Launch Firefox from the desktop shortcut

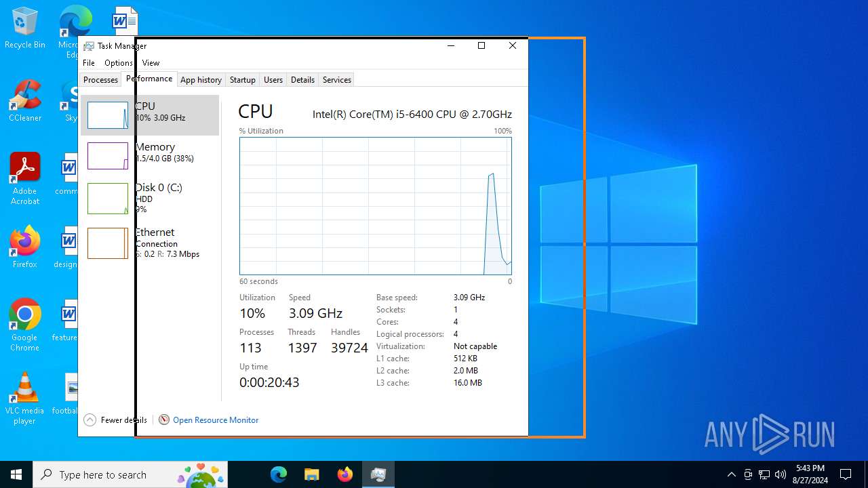pos(24,247)
